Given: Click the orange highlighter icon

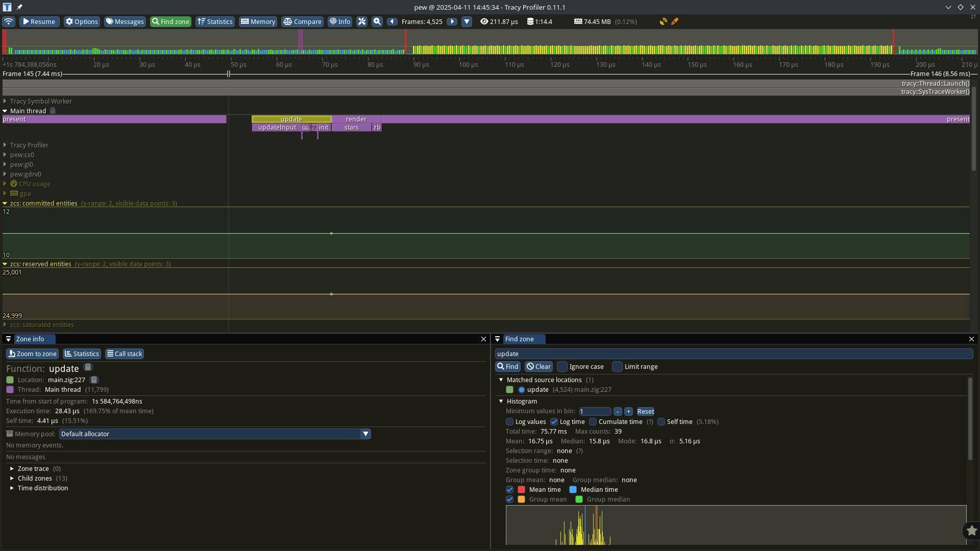Looking at the screenshot, I should click(675, 21).
